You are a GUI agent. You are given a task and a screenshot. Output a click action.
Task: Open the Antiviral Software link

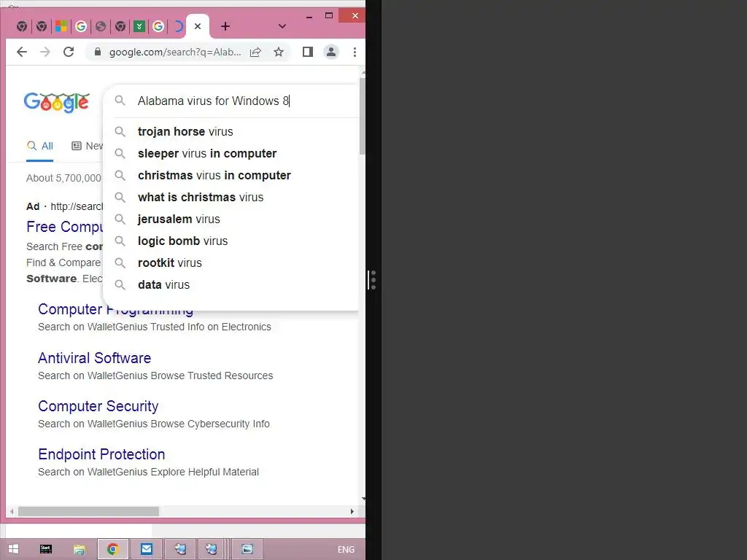click(x=94, y=358)
